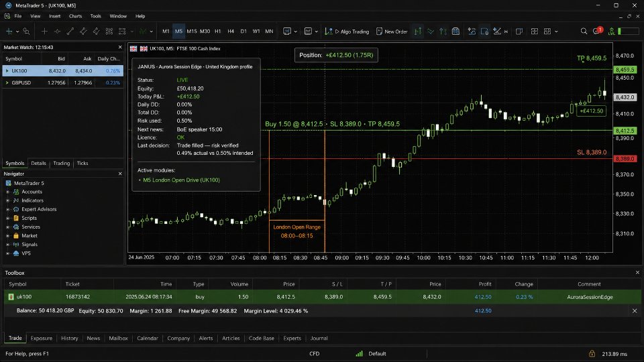Viewport: 644px width, 362px height.
Task: Click the VPS item in Navigator
Action: [x=26, y=253]
